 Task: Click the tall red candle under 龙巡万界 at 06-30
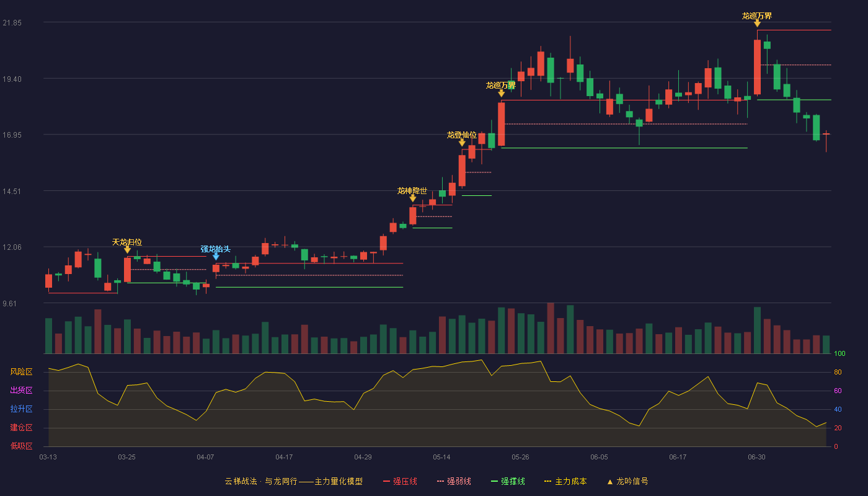[757, 67]
